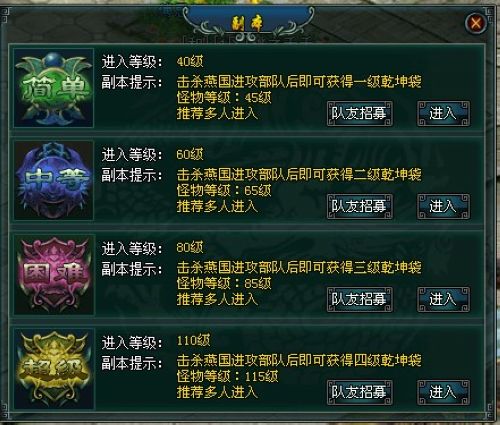Enter the 110级 super dungeon

point(444,392)
